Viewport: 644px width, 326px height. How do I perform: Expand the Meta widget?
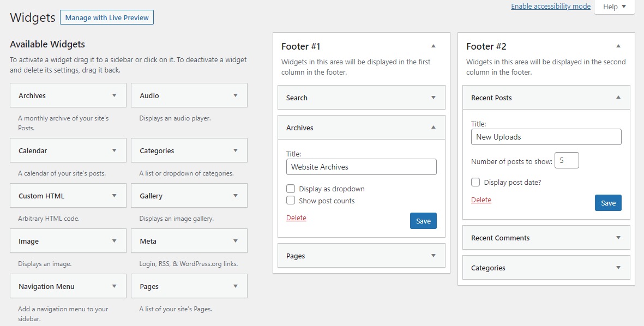(x=235, y=240)
